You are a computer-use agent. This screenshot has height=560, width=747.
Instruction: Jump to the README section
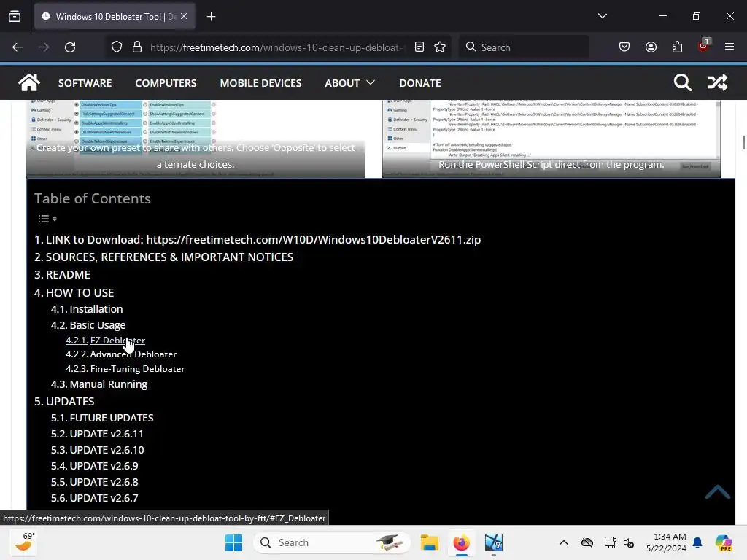pos(62,275)
